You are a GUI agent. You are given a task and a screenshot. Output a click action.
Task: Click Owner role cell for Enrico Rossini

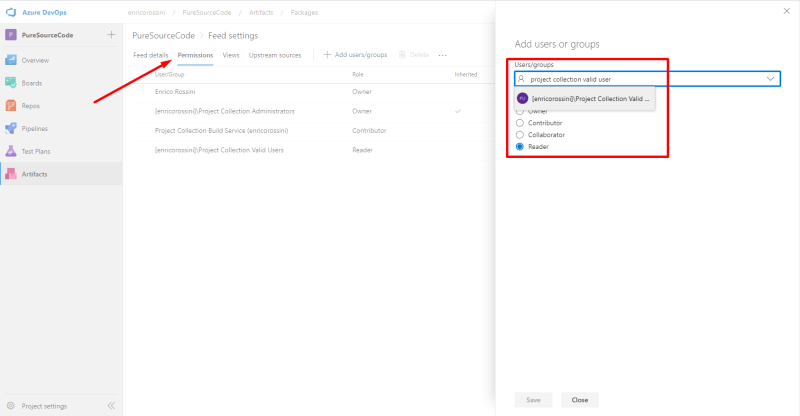pos(362,92)
